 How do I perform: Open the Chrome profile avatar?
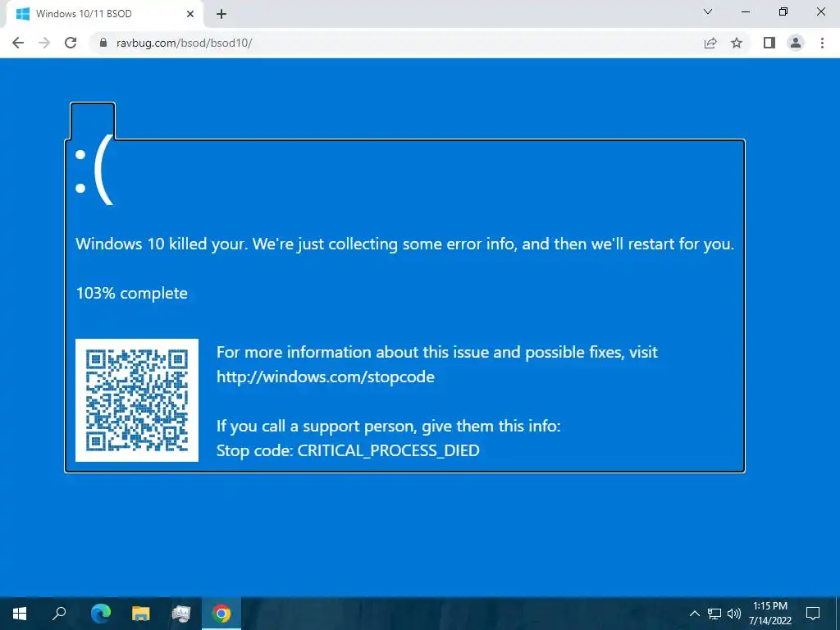click(x=796, y=43)
